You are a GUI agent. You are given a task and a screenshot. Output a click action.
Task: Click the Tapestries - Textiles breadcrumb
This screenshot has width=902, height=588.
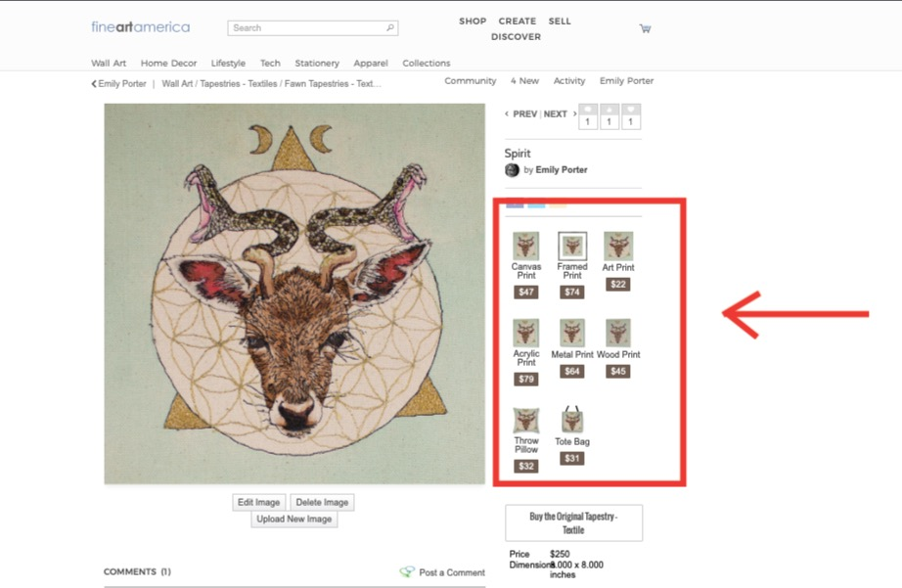click(x=238, y=84)
